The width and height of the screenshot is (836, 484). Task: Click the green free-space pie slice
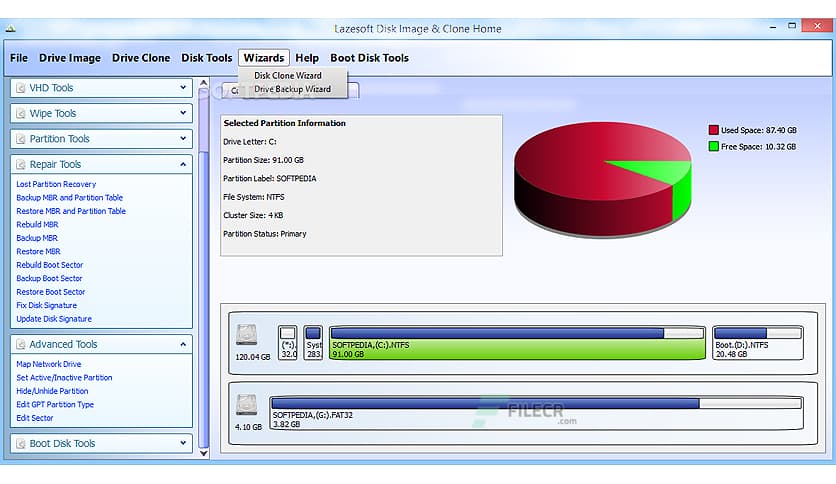click(x=659, y=172)
